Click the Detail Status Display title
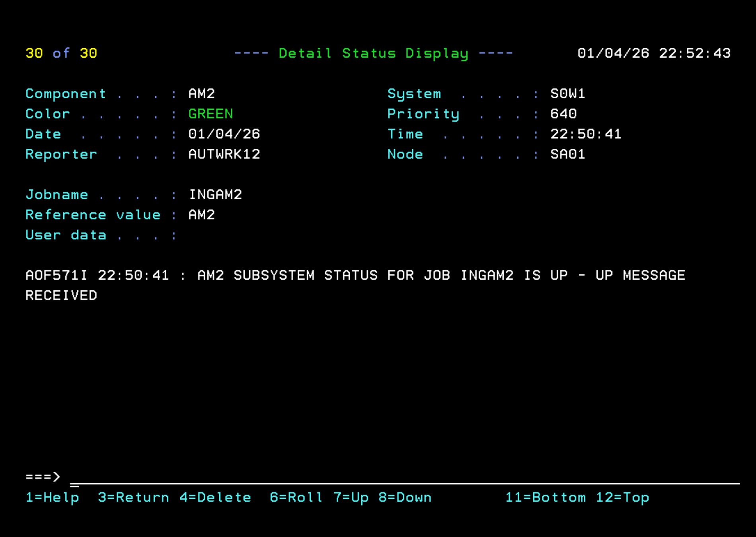The width and height of the screenshot is (756, 537). [373, 53]
